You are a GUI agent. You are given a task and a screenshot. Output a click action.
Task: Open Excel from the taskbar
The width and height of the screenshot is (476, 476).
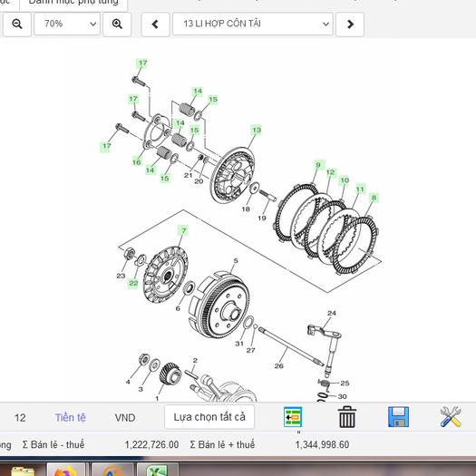(x=156, y=470)
